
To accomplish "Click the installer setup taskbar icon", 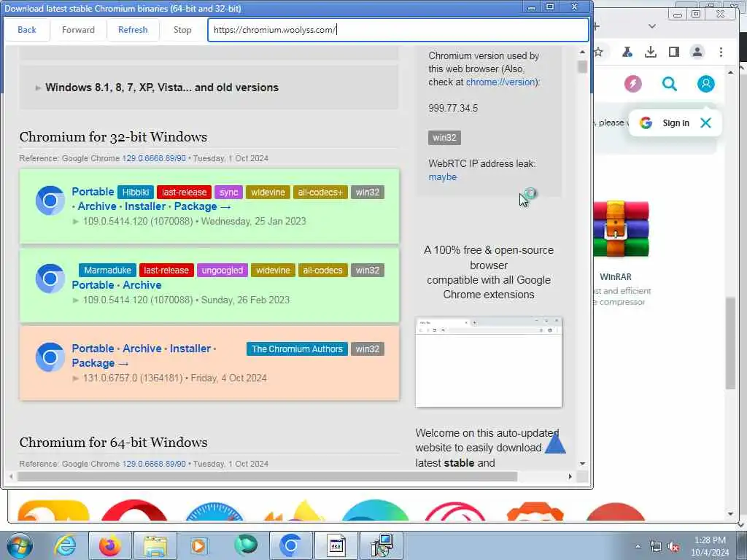I will coord(382,545).
